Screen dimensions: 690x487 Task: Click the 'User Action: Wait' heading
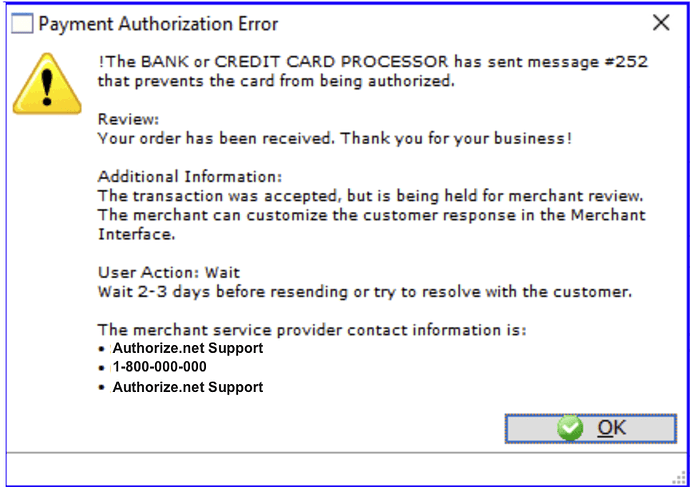pyautogui.click(x=169, y=272)
